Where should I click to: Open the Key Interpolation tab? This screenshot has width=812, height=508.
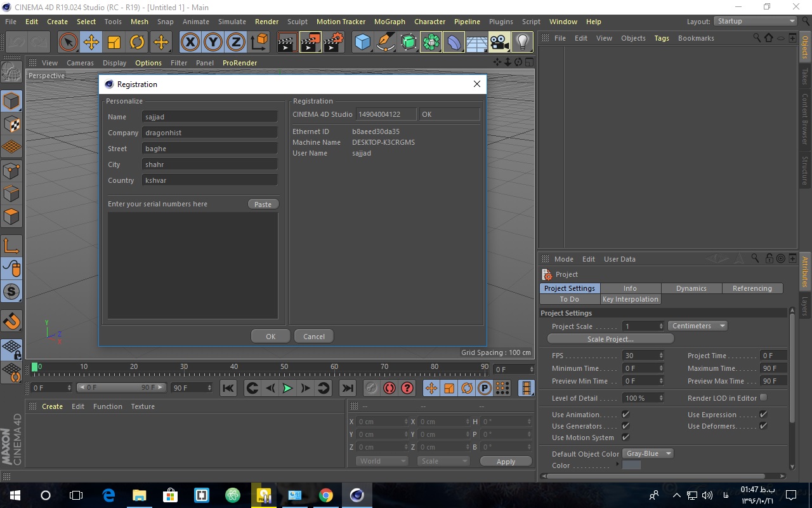[x=631, y=299]
